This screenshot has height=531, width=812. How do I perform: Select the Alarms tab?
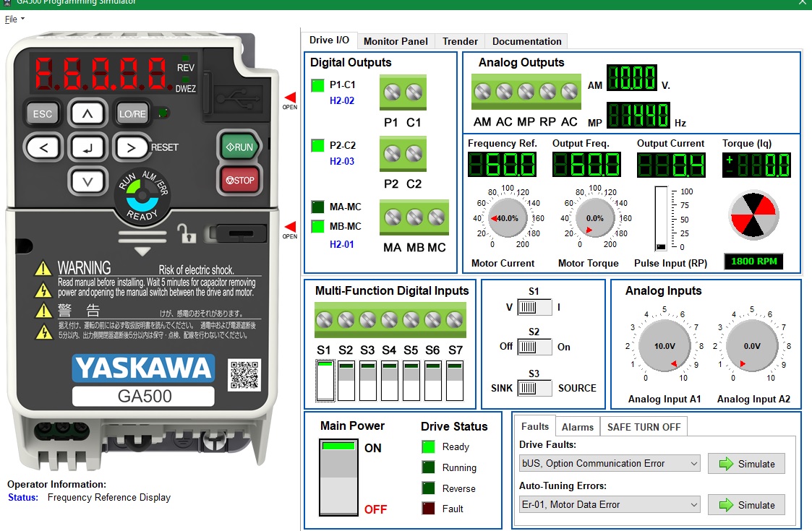pos(578,427)
